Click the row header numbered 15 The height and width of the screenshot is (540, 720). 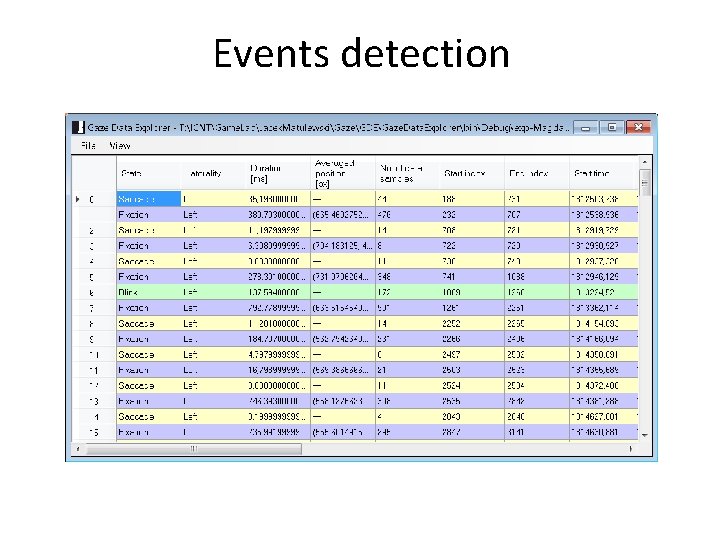[94, 432]
